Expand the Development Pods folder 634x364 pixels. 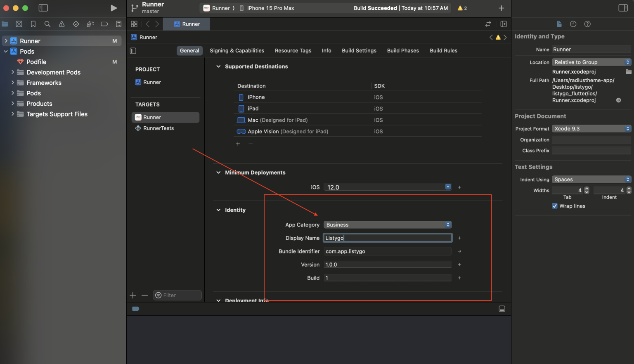(x=12, y=72)
